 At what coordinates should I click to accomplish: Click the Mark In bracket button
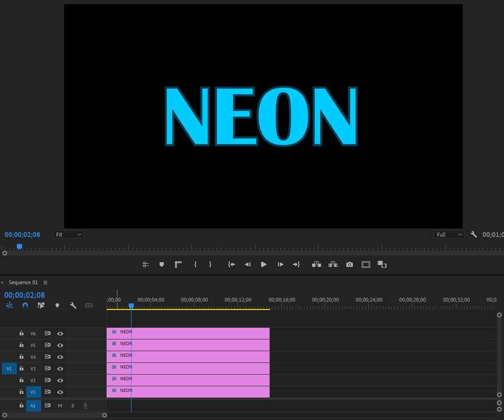[x=195, y=265]
